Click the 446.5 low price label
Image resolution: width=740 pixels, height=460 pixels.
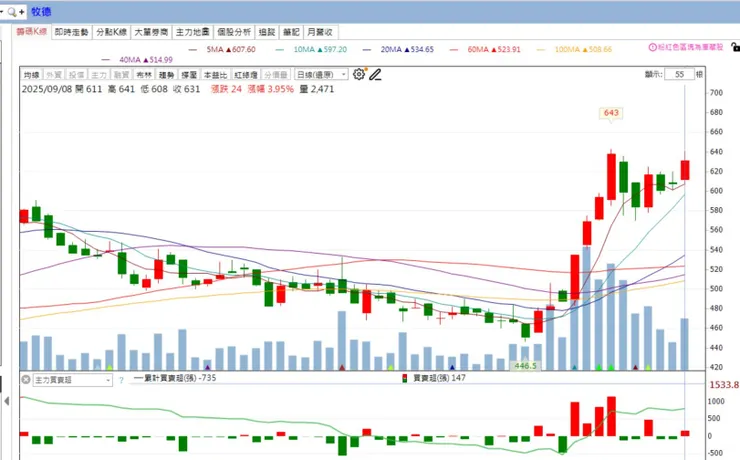(525, 366)
